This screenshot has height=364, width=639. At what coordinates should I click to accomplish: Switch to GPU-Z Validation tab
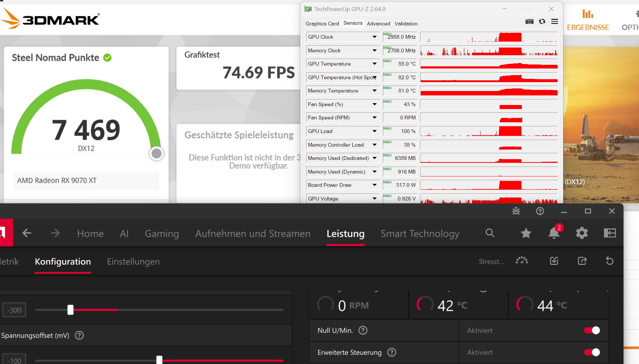(406, 24)
